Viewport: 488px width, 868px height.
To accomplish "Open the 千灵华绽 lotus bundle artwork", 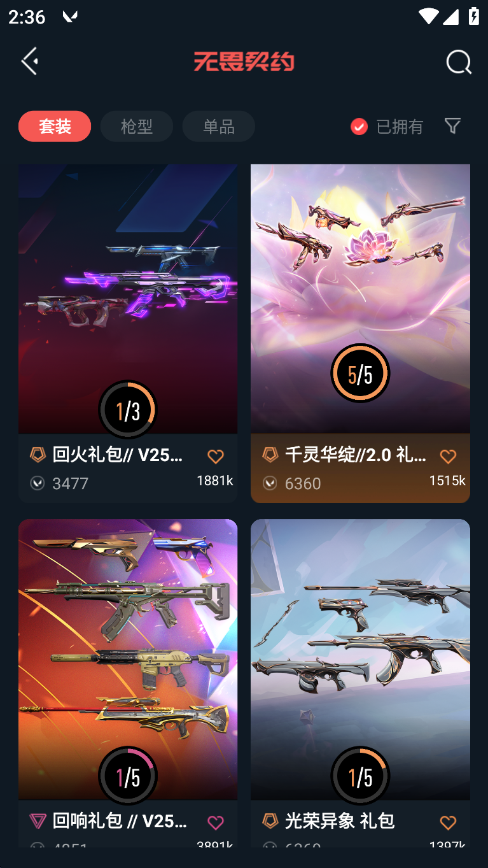I will tap(360, 299).
